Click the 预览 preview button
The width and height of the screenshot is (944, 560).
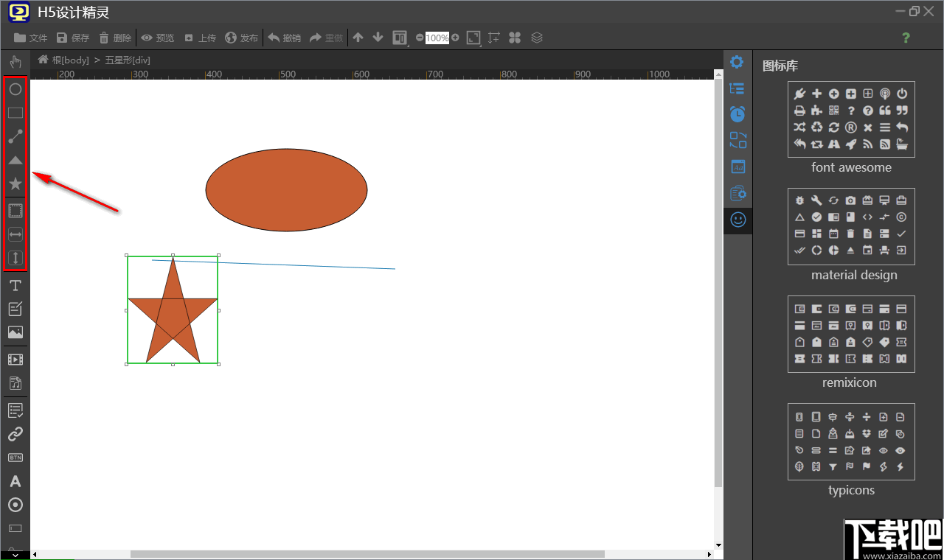158,38
